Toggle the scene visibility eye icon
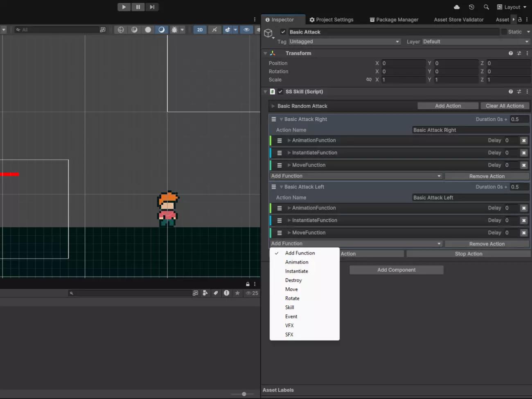Screen dimensions: 532x399 [246, 29]
